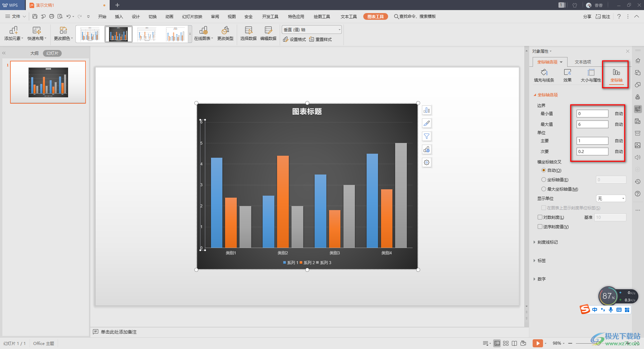
Task: Open the 大小与属性 size and properties section
Action: 591,76
